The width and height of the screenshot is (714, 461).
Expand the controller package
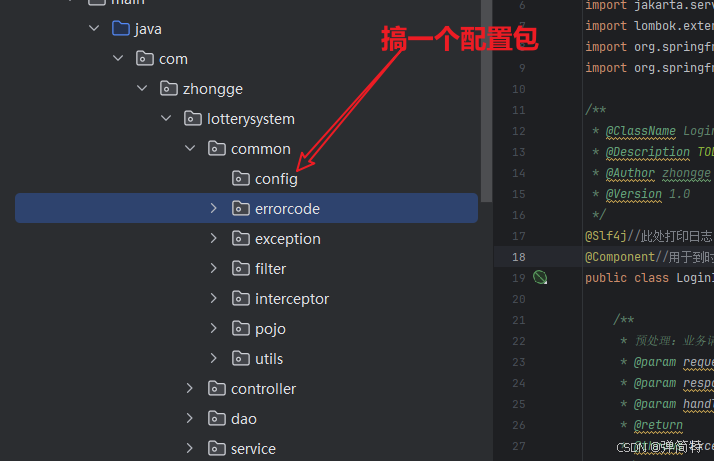189,389
